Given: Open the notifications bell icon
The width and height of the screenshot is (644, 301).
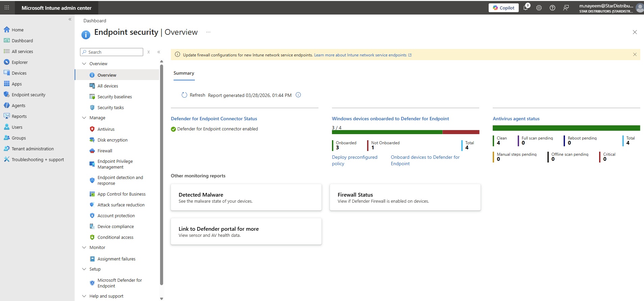Looking at the screenshot, I should click(x=525, y=8).
